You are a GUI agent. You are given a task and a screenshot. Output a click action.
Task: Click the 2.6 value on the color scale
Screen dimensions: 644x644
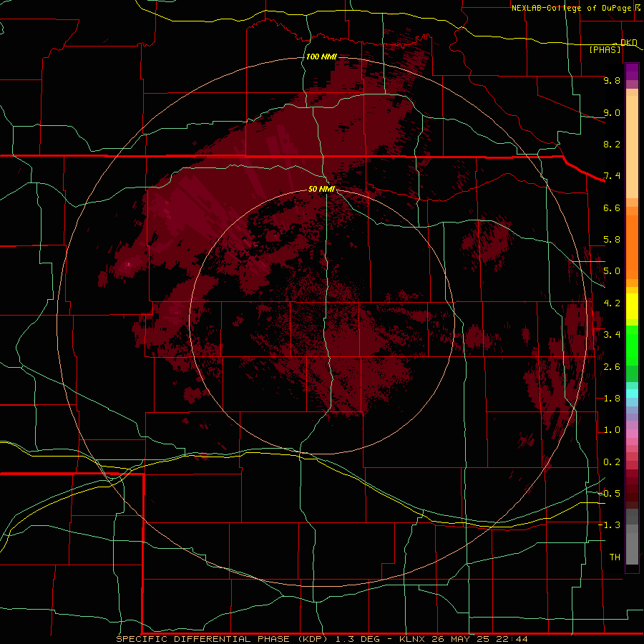click(x=612, y=367)
